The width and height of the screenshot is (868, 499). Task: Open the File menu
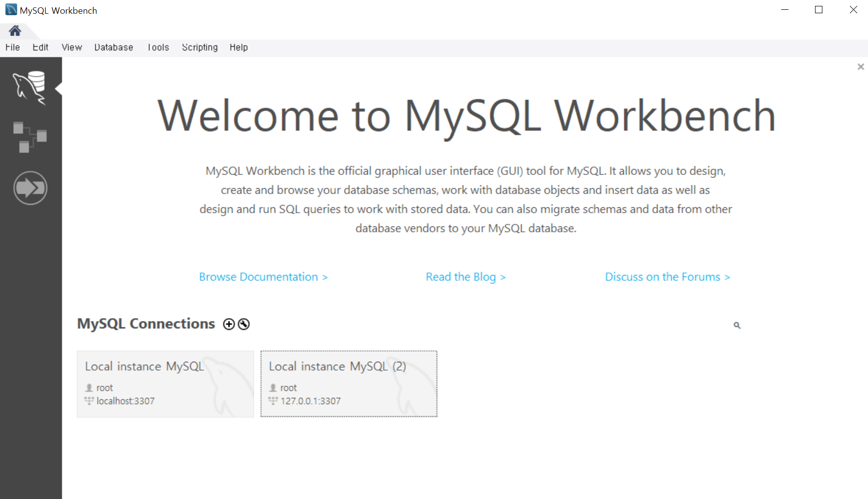[x=13, y=48]
